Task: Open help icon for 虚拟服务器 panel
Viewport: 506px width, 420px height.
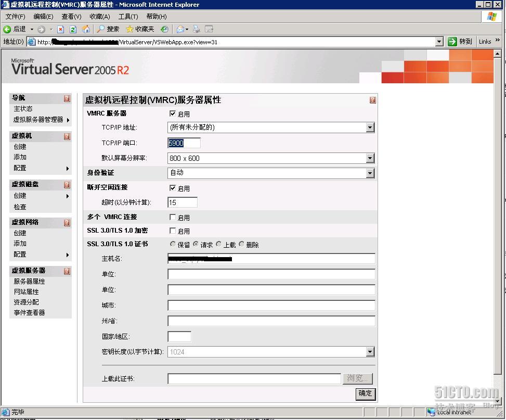Action: point(67,271)
